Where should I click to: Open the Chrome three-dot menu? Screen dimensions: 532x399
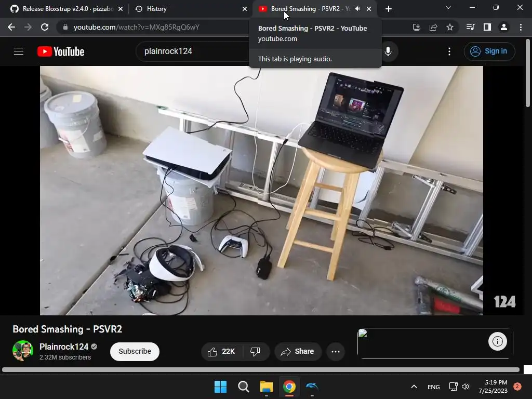click(521, 27)
